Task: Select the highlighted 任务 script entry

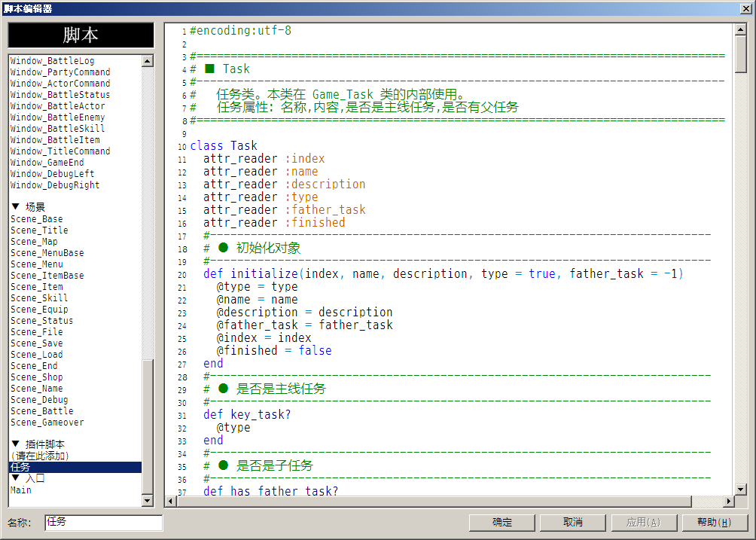Action: click(75, 467)
